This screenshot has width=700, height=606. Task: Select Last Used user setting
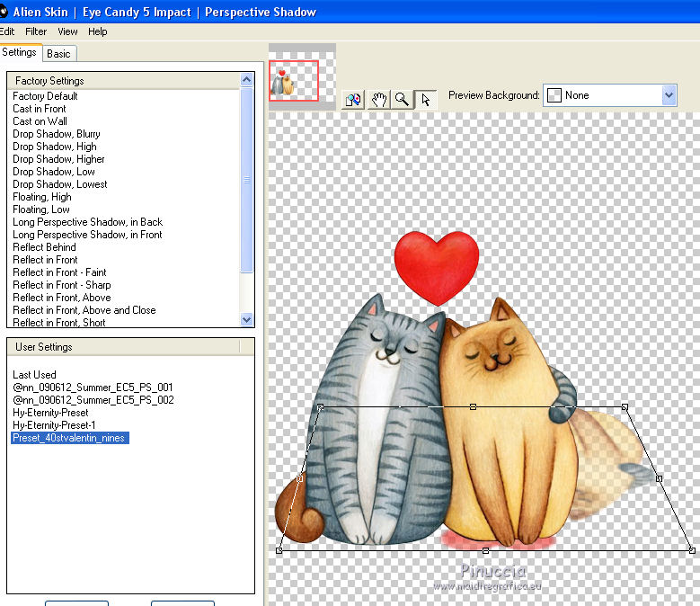[x=34, y=375]
